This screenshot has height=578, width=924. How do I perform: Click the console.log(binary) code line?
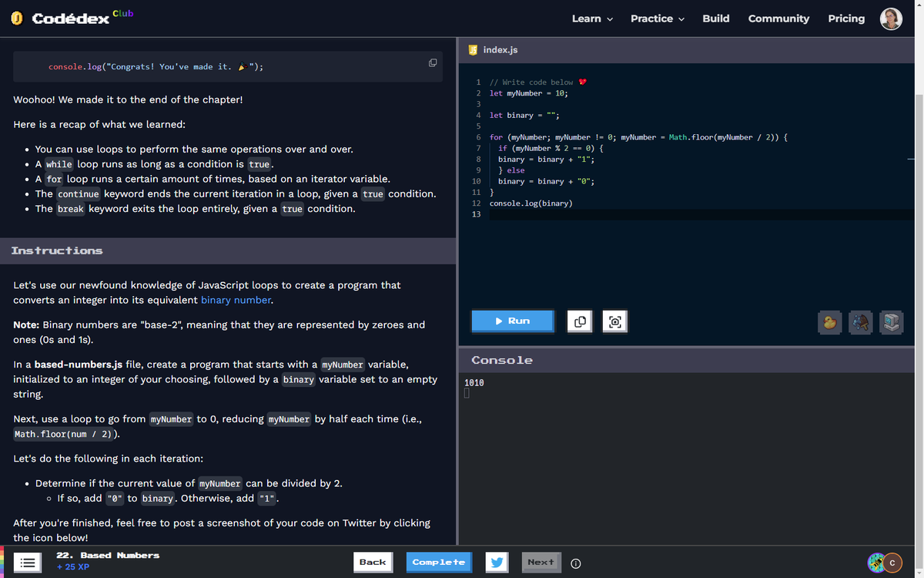(x=531, y=203)
